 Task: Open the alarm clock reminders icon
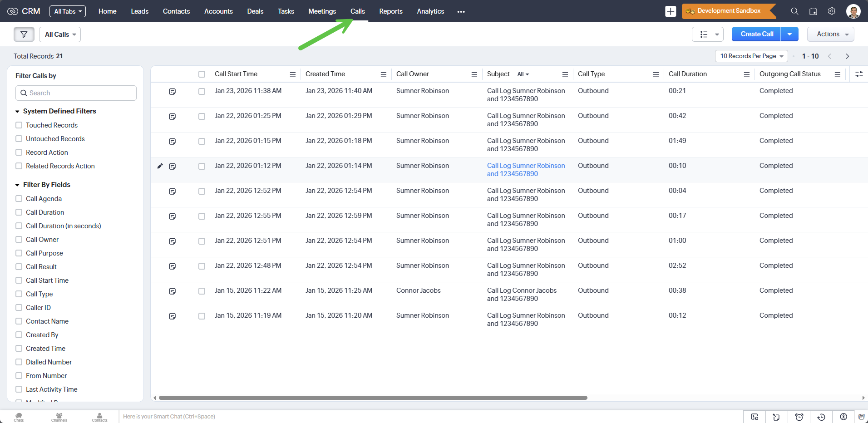[x=799, y=417]
